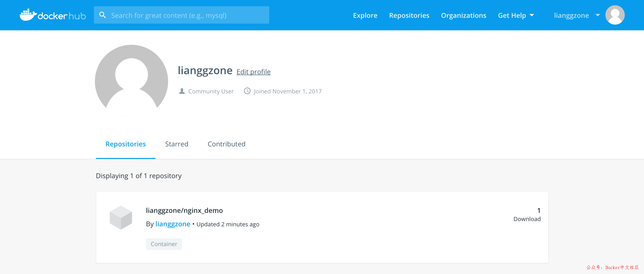Open the lianggzone/nginx_demo repository title

(184, 210)
